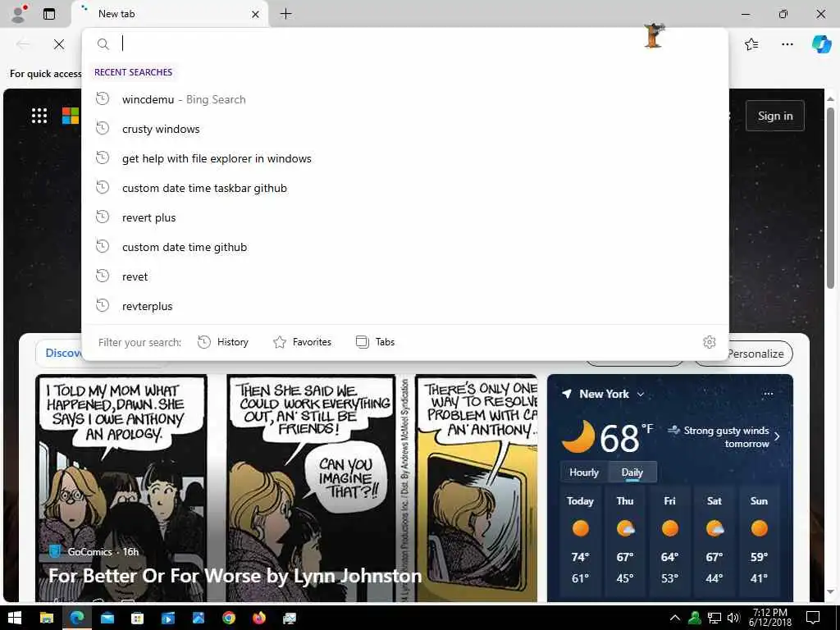This screenshot has height=630, width=840.
Task: Open the Copilot sidebar icon
Action: point(821,44)
